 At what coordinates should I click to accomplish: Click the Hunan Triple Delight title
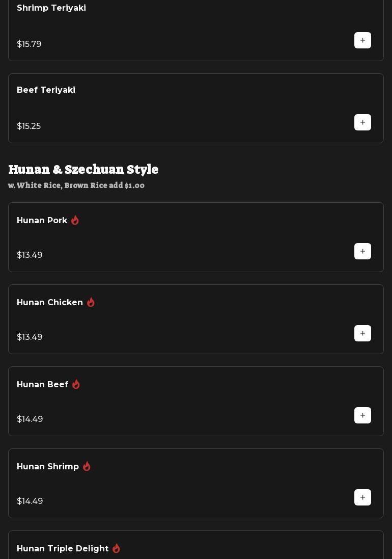[x=63, y=549]
